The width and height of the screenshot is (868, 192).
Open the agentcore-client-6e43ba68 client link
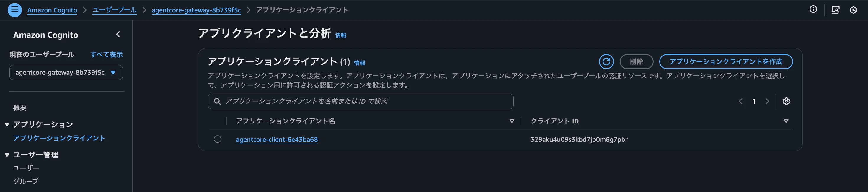277,139
